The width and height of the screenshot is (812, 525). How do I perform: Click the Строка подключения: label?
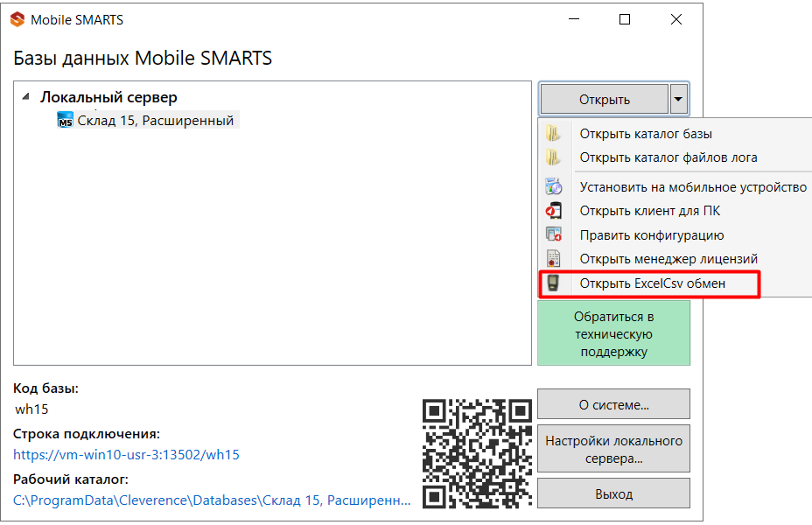87,434
